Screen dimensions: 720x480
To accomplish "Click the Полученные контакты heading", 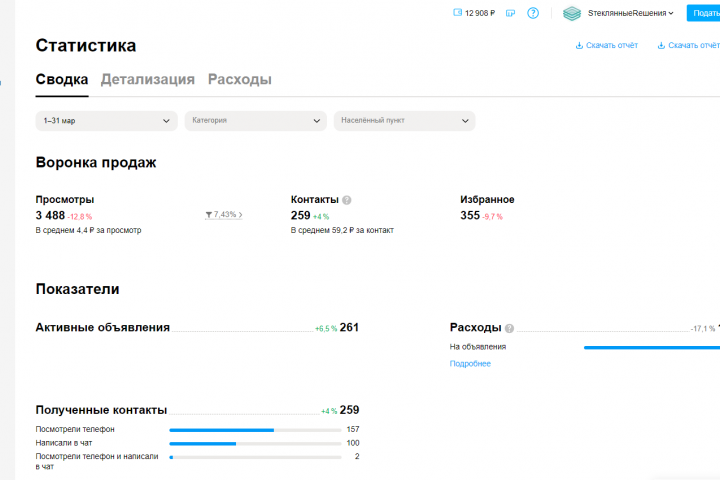I will pyautogui.click(x=101, y=410).
